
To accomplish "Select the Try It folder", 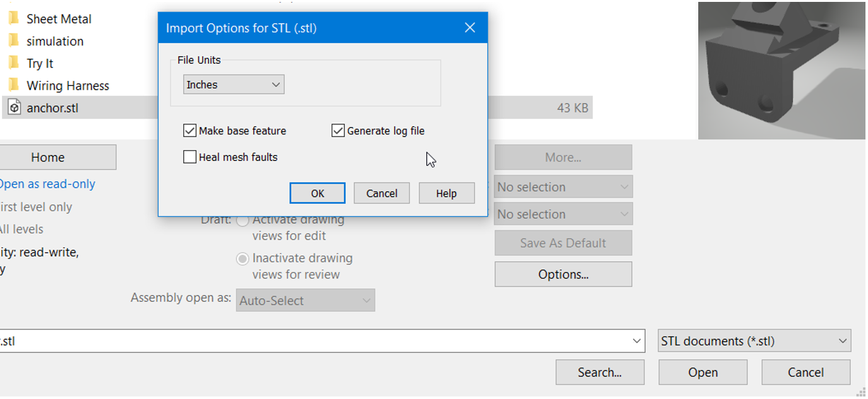I will pos(42,63).
